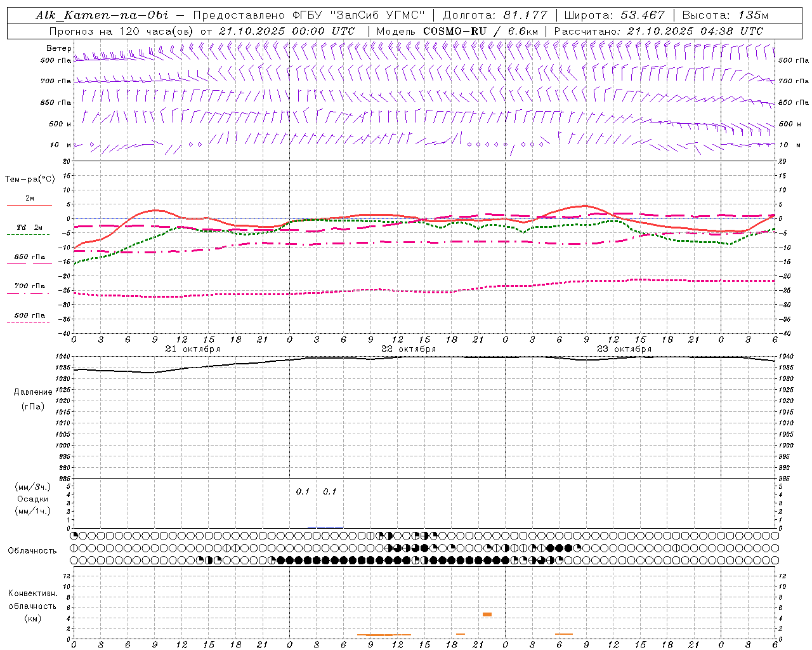Click the Ветер wind panel label
The height and width of the screenshot is (650, 812).
point(58,48)
